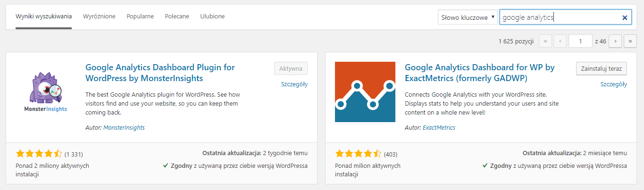
Task: Click the Aktywna button for MonsterInsights
Action: pos(291,68)
